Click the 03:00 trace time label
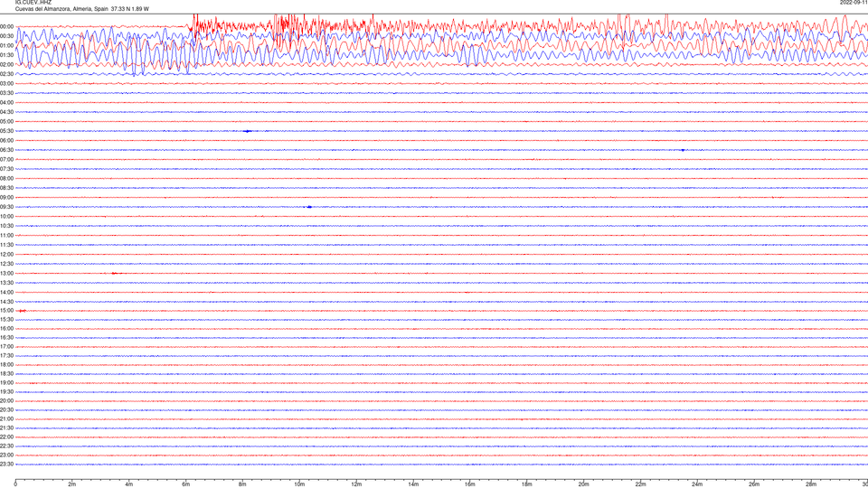Image resolution: width=868 pixels, height=488 pixels. pos(6,84)
